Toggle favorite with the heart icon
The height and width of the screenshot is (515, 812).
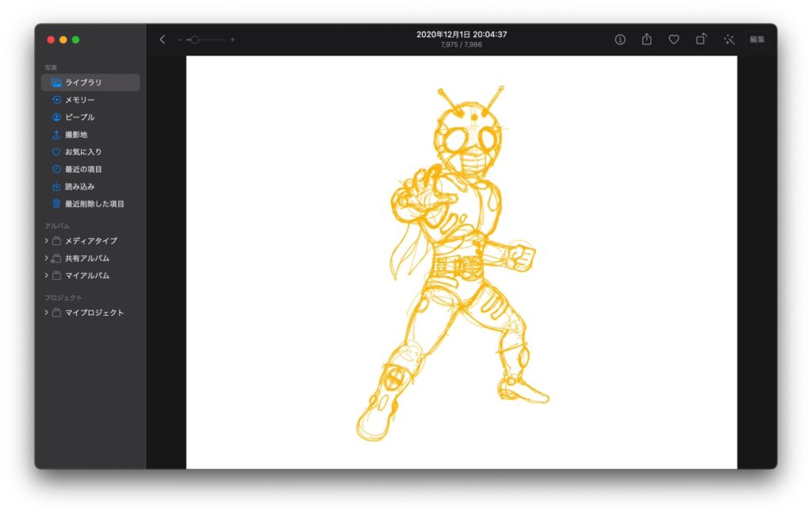tap(674, 40)
